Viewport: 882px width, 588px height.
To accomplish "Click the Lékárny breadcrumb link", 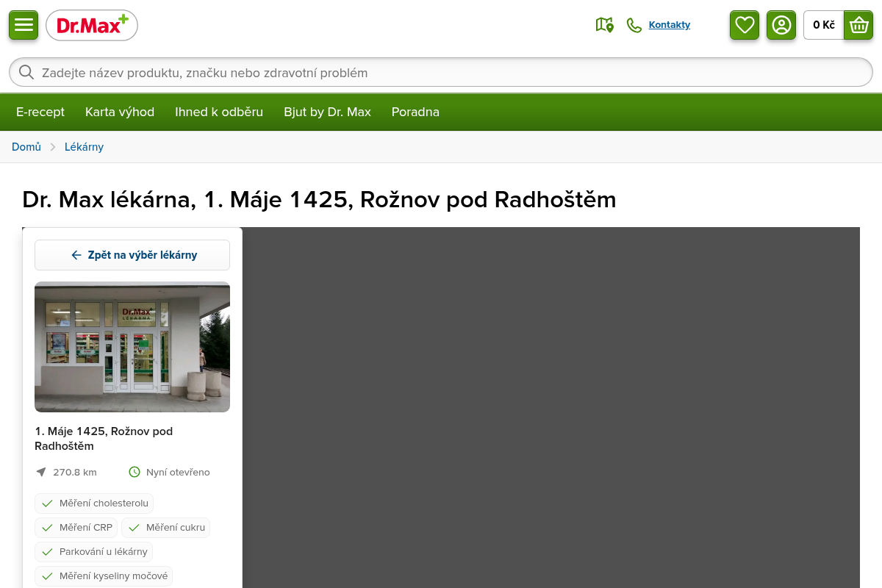I will [x=84, y=147].
